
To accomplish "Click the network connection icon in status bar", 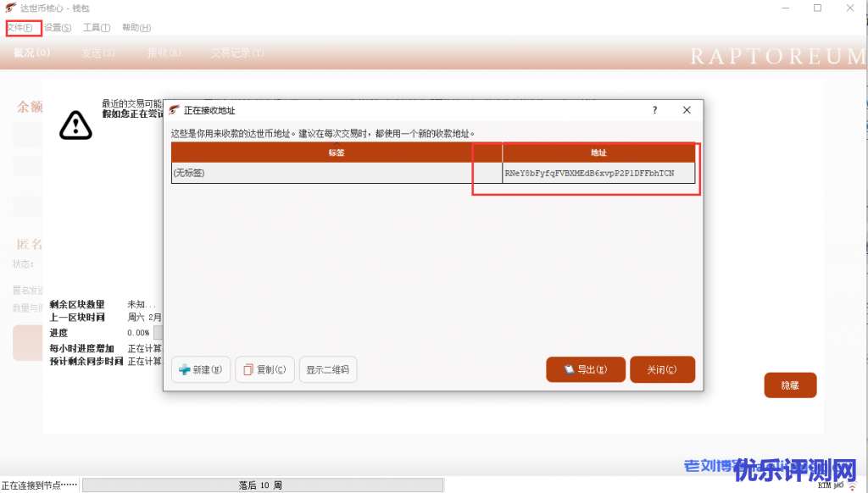I will point(852,486).
